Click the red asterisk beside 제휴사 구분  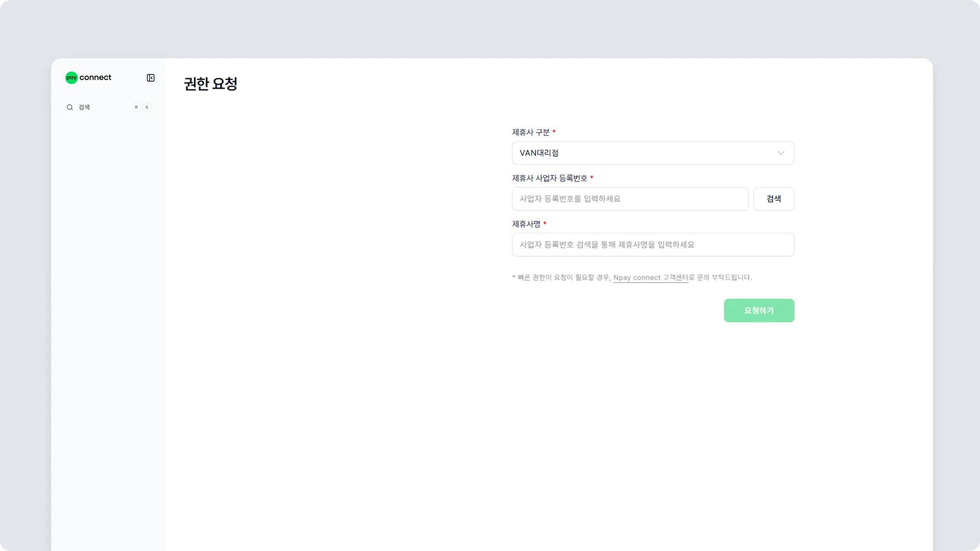pyautogui.click(x=554, y=132)
